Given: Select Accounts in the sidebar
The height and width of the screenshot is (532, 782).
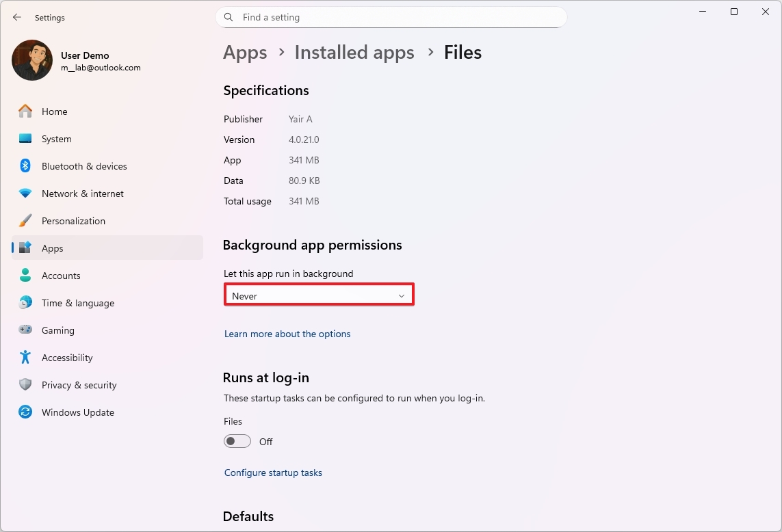Looking at the screenshot, I should coord(62,275).
